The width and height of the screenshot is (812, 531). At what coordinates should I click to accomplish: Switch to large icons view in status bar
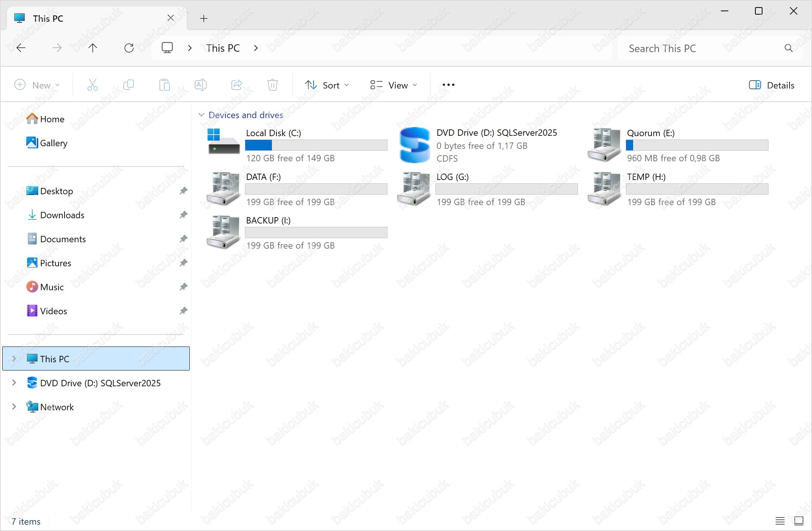tap(798, 521)
